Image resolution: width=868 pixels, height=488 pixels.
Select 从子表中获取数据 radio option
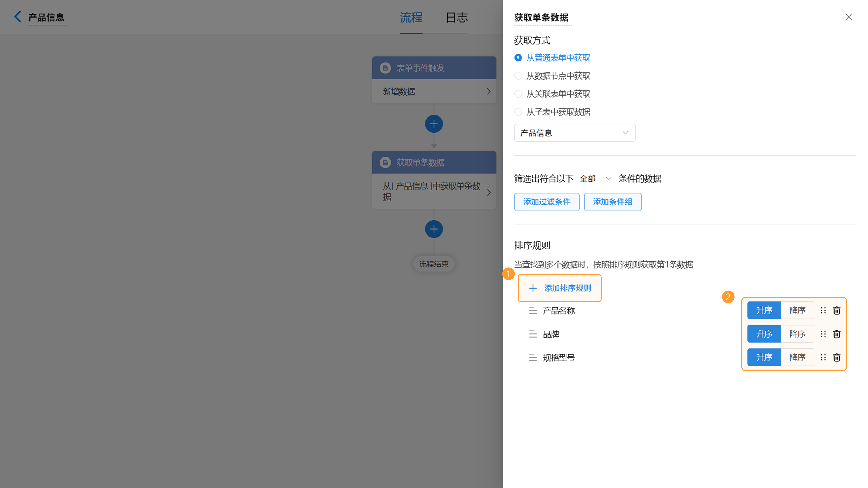click(518, 112)
